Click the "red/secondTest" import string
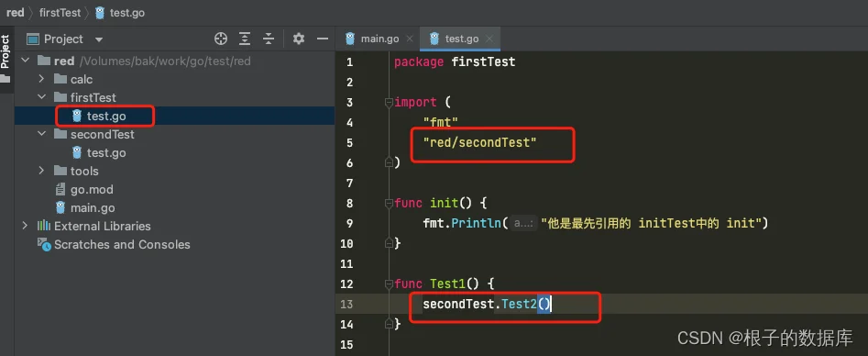The image size is (868, 356). pos(480,142)
